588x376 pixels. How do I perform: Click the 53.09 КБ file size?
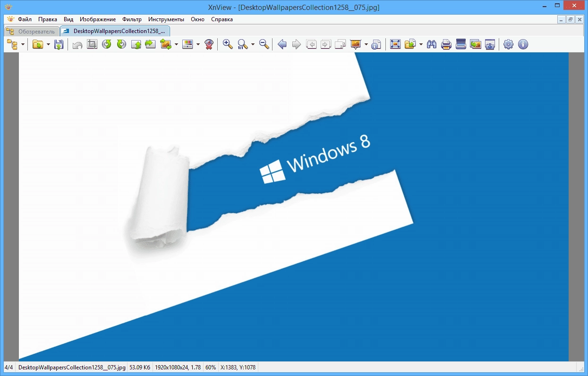(x=140, y=367)
